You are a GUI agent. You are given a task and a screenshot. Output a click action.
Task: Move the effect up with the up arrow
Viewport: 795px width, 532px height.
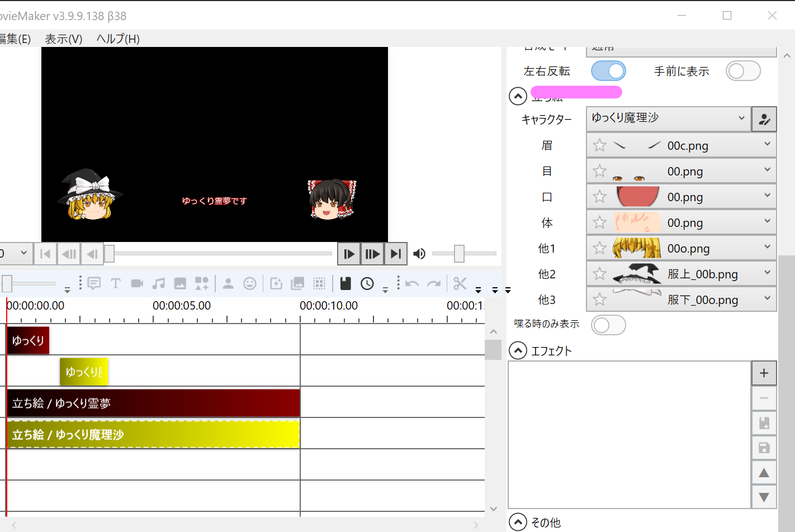[764, 473]
